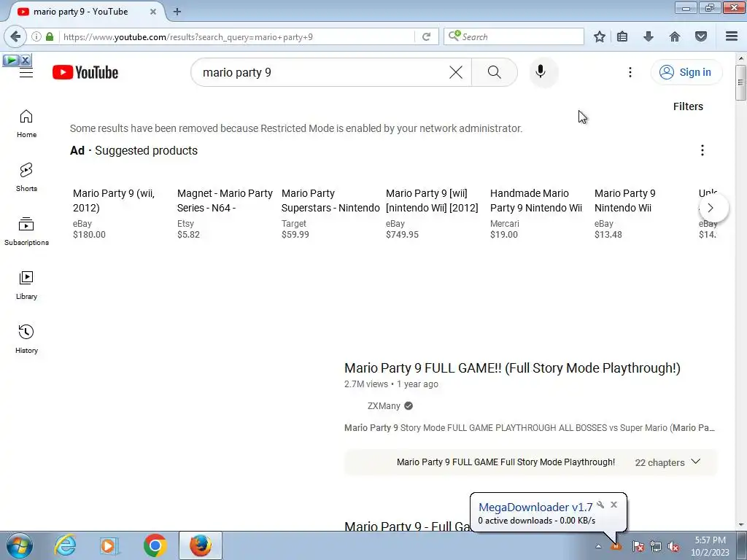The height and width of the screenshot is (560, 747).
Task: Click the green padlock security icon
Action: [x=50, y=36]
